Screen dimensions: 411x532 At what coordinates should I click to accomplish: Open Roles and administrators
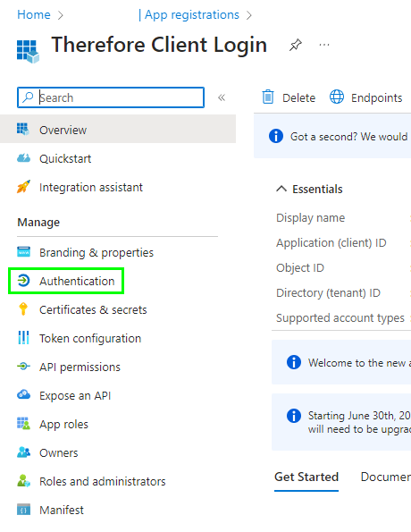point(103,481)
